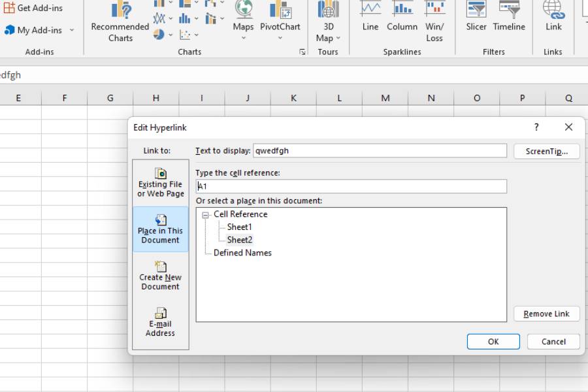Click the help question mark in Edit Hyperlink
The image size is (588, 392).
tap(536, 127)
